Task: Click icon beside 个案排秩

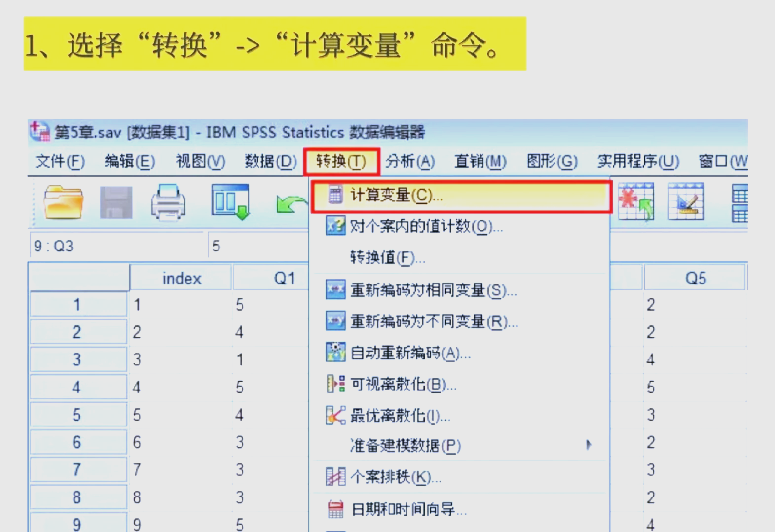Action: coord(335,477)
